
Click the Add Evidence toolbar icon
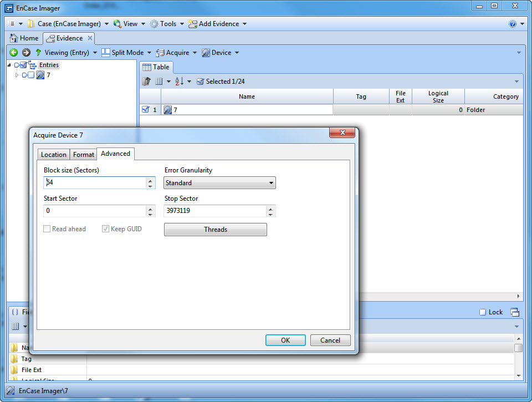tap(193, 24)
